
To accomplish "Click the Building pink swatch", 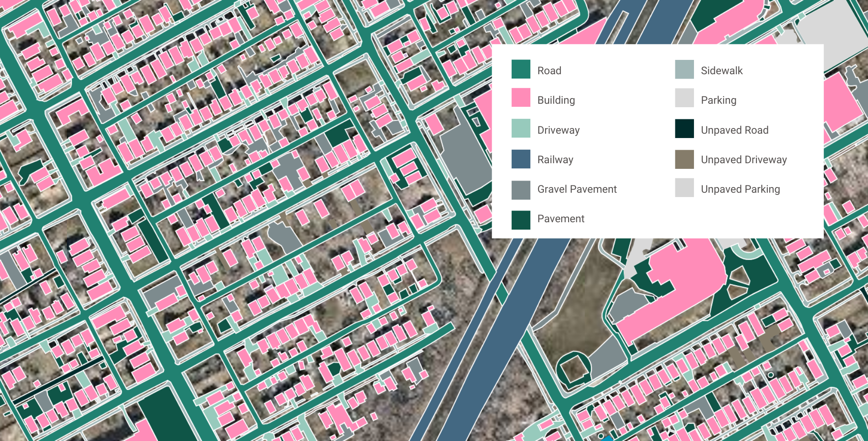I will point(521,98).
